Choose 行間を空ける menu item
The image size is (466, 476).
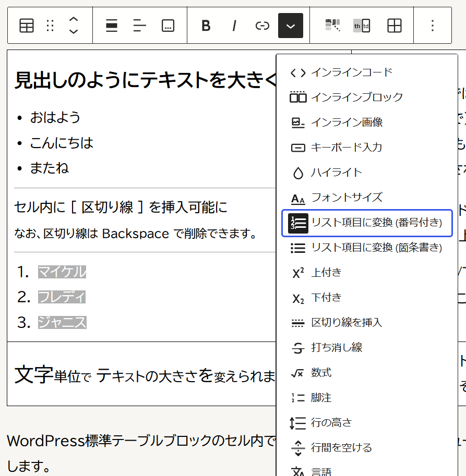(367, 448)
